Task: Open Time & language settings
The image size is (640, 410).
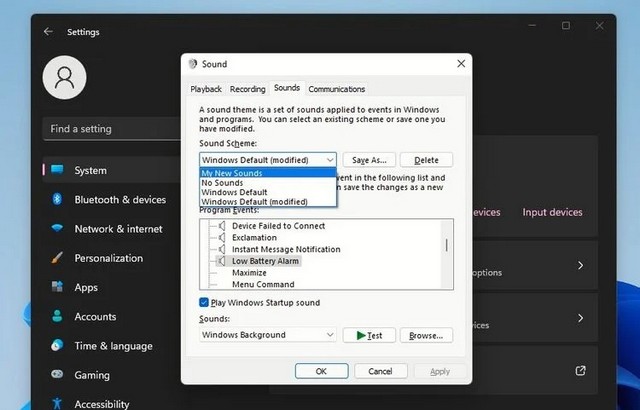Action: click(x=111, y=346)
